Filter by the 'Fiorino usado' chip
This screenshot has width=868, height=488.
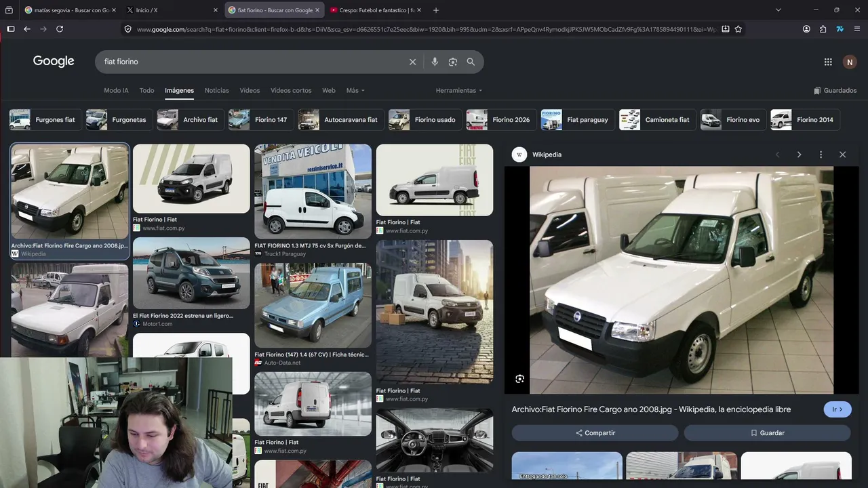[425, 120]
